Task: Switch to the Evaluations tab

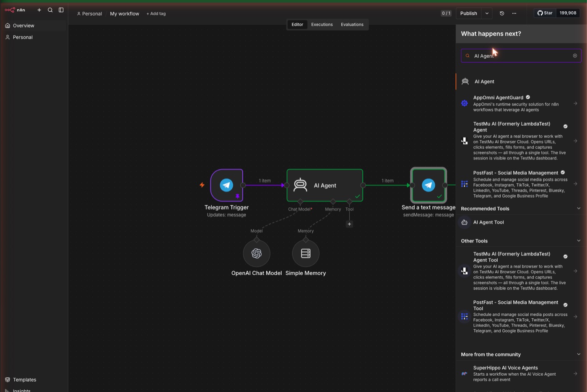Action: tap(352, 25)
